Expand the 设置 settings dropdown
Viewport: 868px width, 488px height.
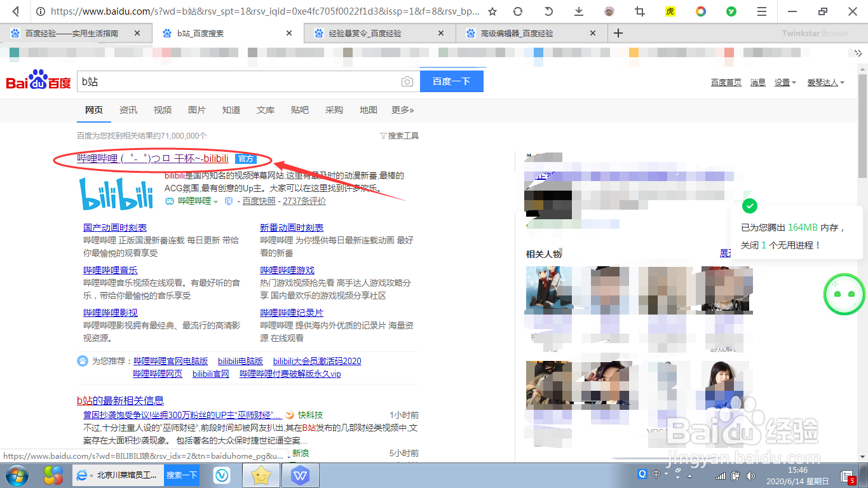pyautogui.click(x=785, y=83)
